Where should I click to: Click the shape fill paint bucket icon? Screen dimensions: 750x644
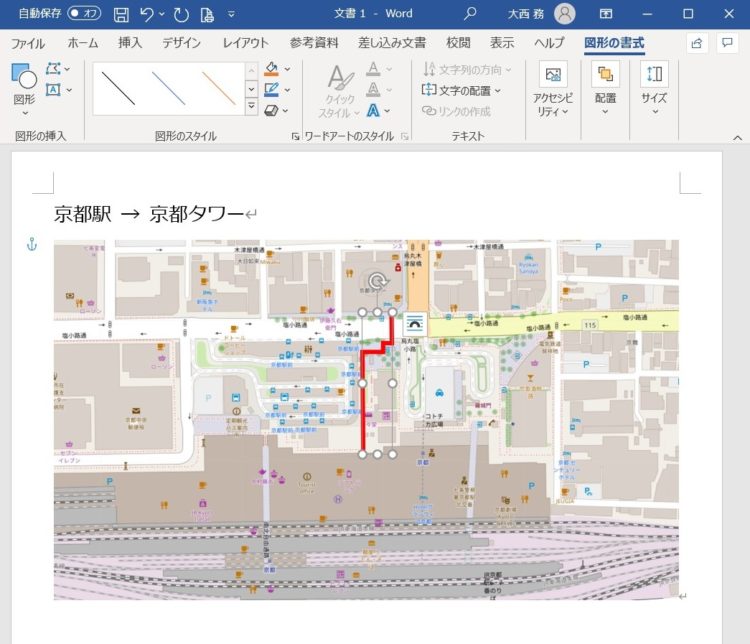click(x=271, y=69)
